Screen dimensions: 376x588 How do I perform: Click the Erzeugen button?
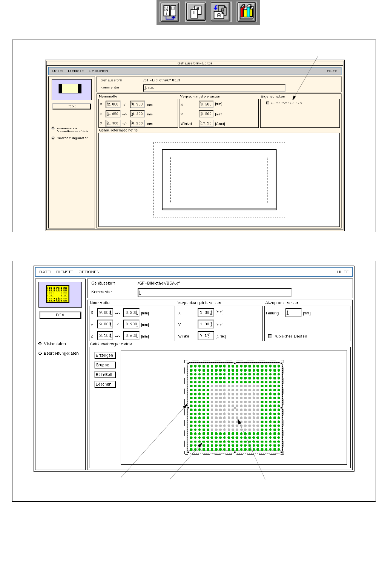pyautogui.click(x=104, y=355)
